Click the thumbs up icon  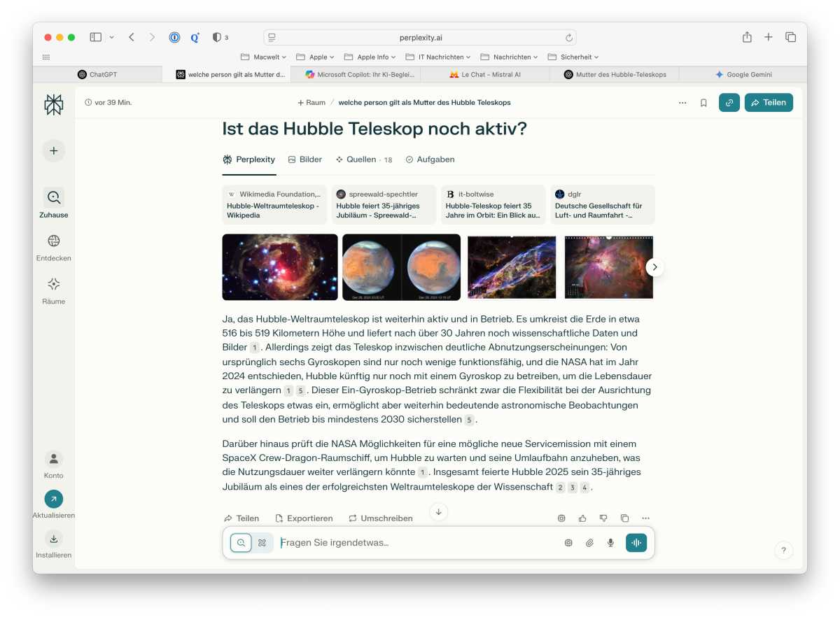coord(582,518)
